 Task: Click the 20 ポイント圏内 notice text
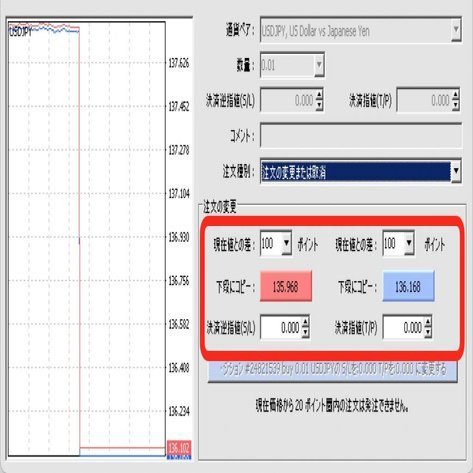(332, 405)
